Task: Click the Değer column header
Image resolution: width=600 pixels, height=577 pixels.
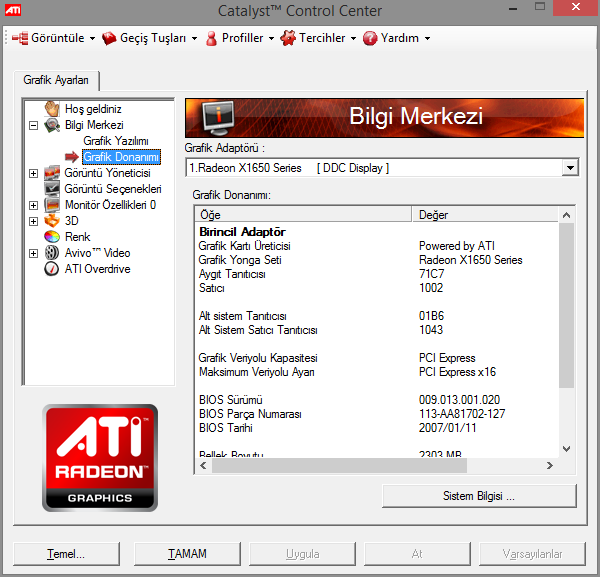Action: (x=485, y=215)
